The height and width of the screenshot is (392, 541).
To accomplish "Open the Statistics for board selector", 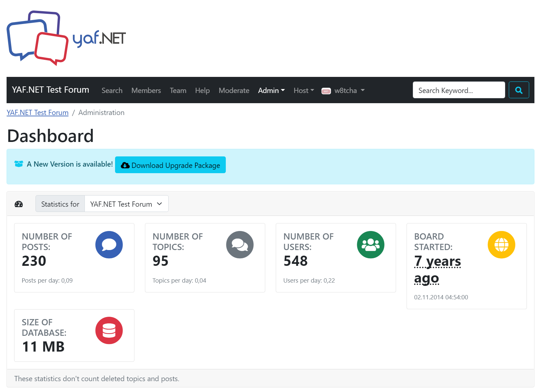I will point(127,204).
